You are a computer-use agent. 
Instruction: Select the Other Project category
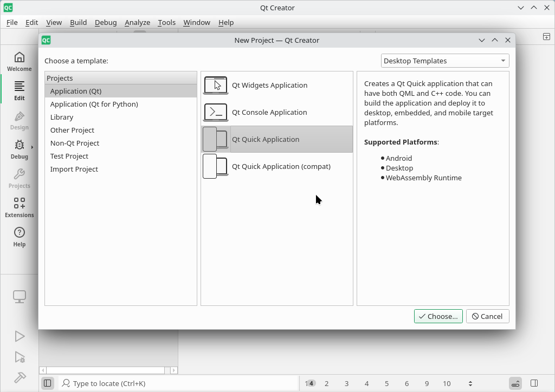click(x=121, y=130)
